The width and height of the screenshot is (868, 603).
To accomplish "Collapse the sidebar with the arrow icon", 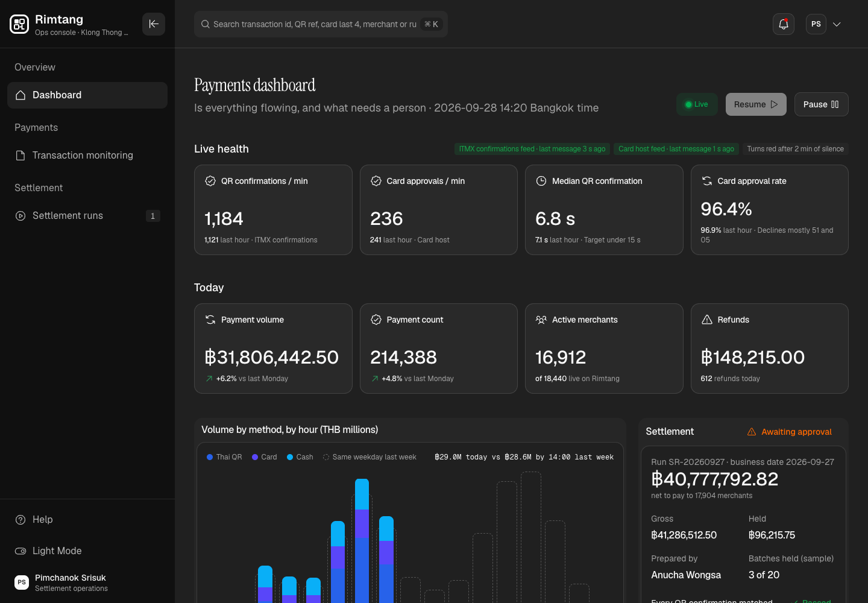I will [x=154, y=24].
